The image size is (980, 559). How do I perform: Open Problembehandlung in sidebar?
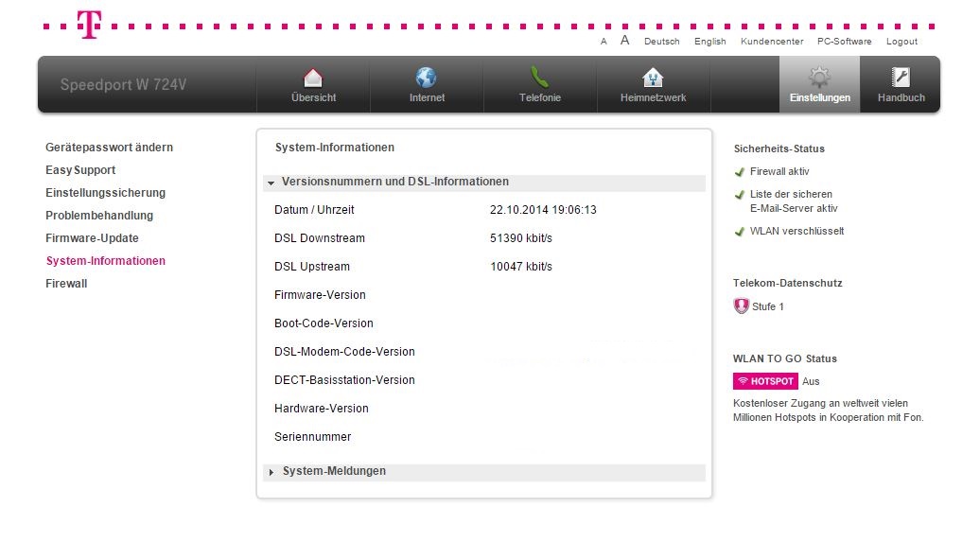pyautogui.click(x=99, y=216)
